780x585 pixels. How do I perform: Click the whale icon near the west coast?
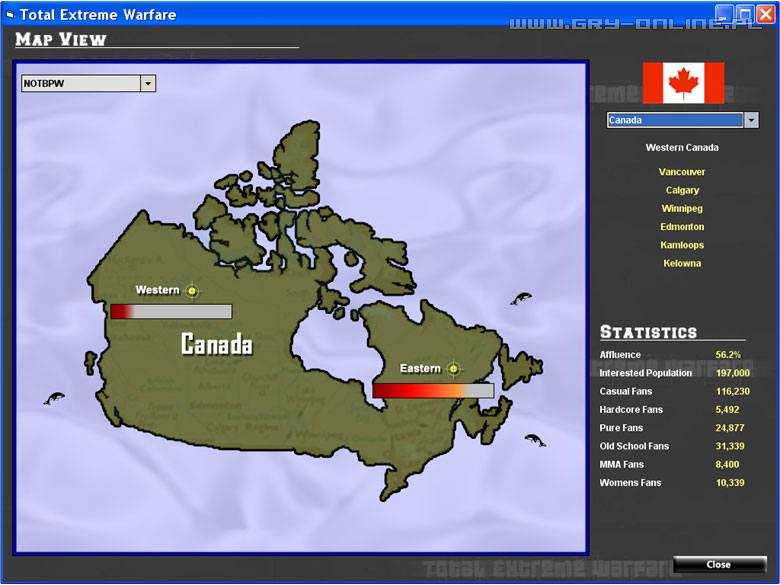pyautogui.click(x=54, y=399)
